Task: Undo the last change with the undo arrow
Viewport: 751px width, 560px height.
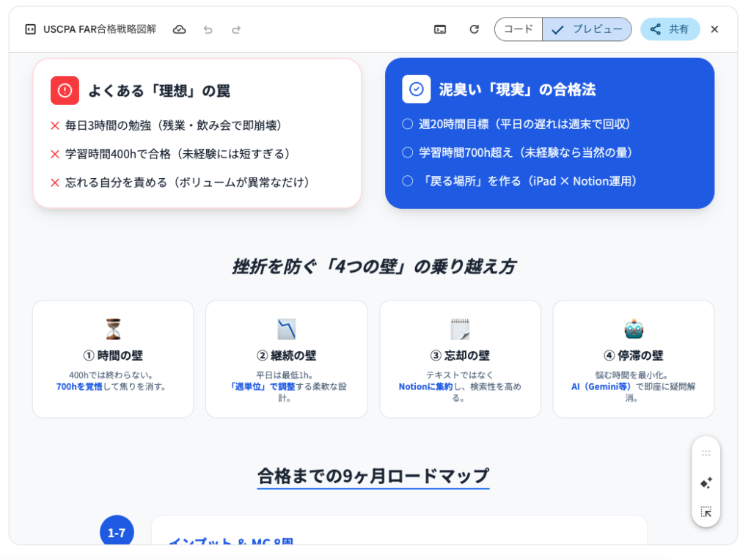Action: pyautogui.click(x=208, y=29)
